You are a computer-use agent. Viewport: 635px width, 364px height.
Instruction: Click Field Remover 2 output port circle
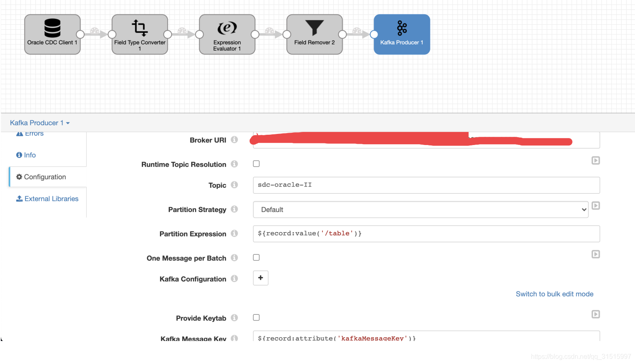(x=343, y=35)
